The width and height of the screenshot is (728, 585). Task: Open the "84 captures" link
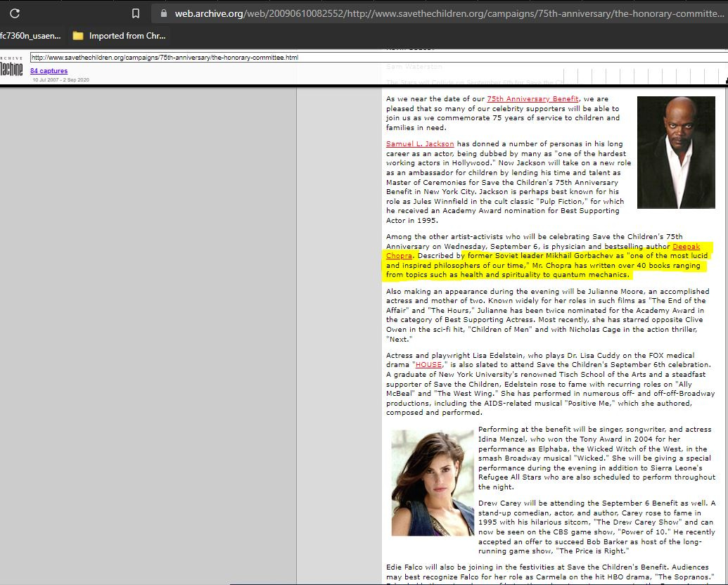(49, 70)
